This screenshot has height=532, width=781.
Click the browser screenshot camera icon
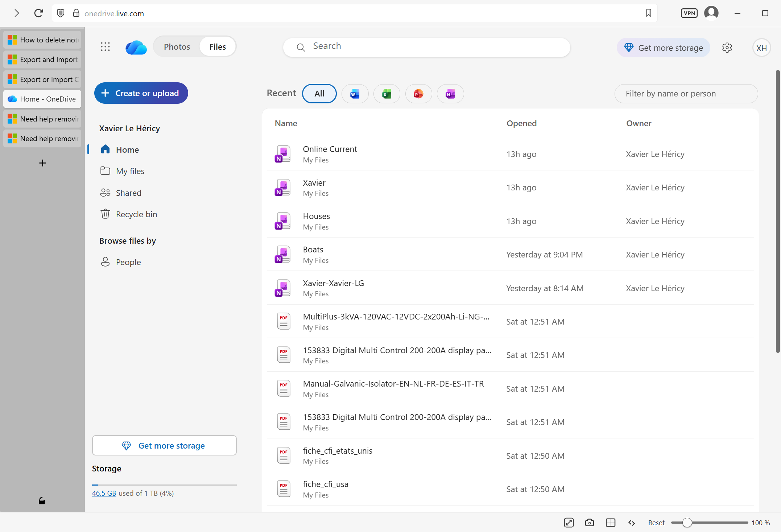point(589,523)
